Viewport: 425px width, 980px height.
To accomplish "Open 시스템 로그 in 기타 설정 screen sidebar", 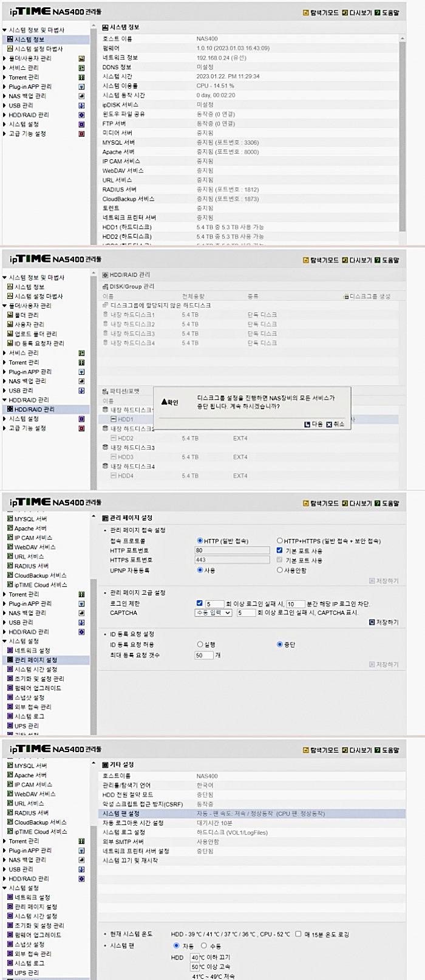I will click(x=29, y=964).
